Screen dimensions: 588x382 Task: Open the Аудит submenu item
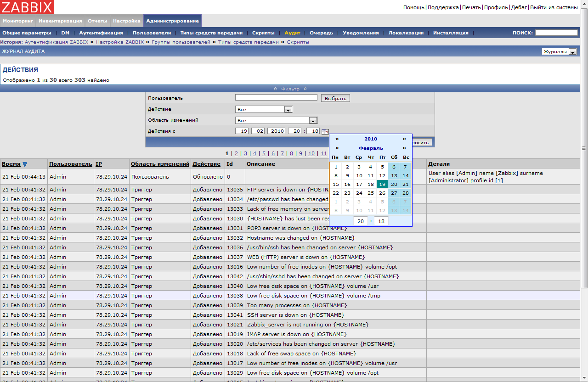click(292, 33)
